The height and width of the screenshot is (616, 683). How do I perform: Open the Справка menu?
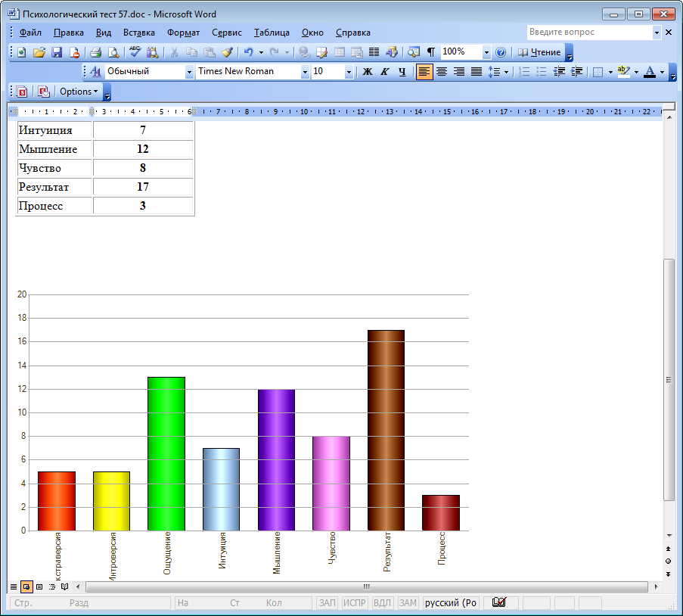click(x=352, y=33)
